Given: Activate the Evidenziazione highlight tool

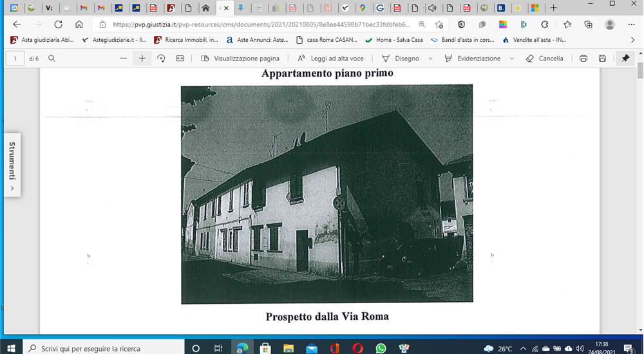Looking at the screenshot, I should coord(473,59).
